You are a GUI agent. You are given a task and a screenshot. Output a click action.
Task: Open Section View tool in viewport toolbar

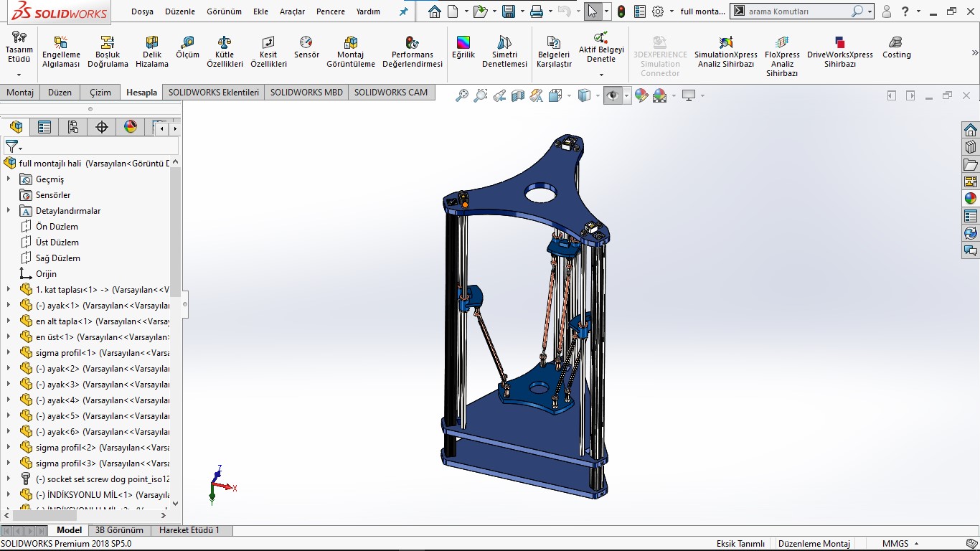click(x=518, y=95)
